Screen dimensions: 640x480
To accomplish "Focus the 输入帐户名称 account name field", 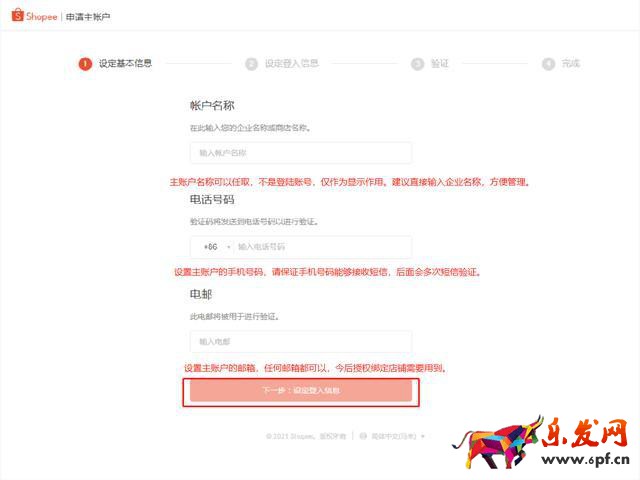I will [x=301, y=153].
